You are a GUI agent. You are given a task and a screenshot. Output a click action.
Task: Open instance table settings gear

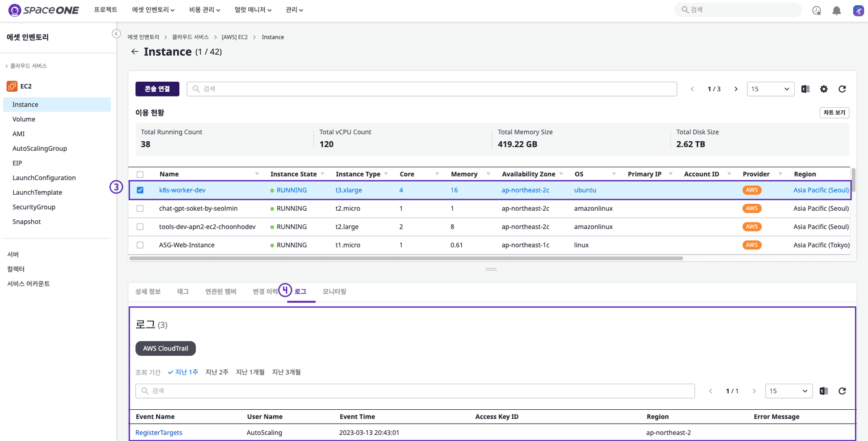(x=824, y=89)
